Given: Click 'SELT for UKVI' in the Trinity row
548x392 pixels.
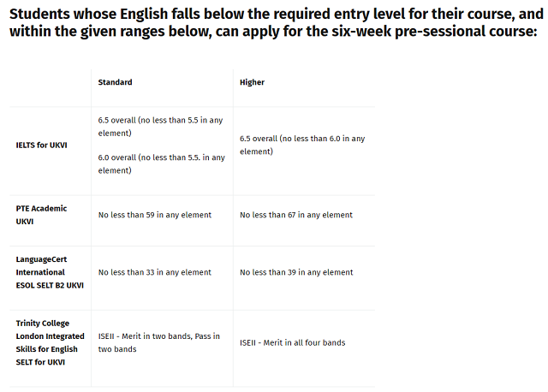Looking at the screenshot, I should 40,362.
